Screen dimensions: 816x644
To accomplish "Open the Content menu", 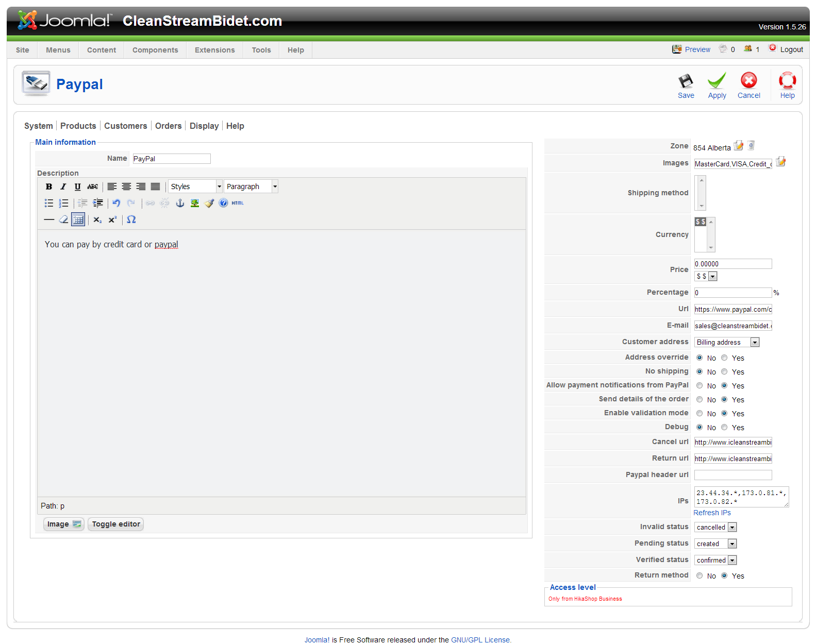I will pos(102,50).
